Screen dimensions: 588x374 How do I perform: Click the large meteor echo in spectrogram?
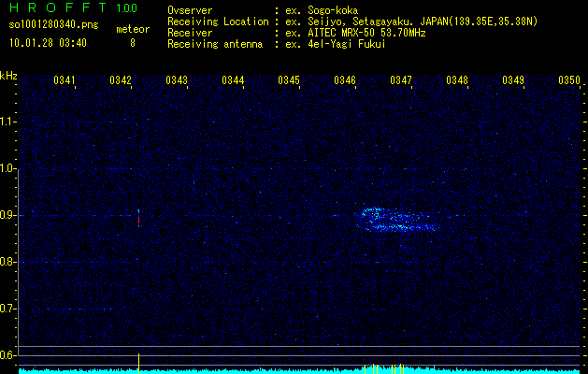point(397,220)
